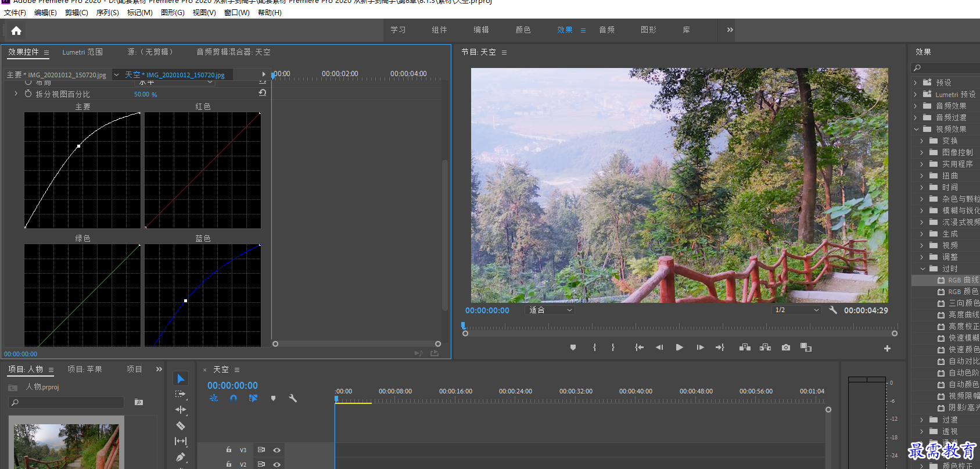Expand the 变换 folder
This screenshot has width=980, height=469.
[x=922, y=141]
